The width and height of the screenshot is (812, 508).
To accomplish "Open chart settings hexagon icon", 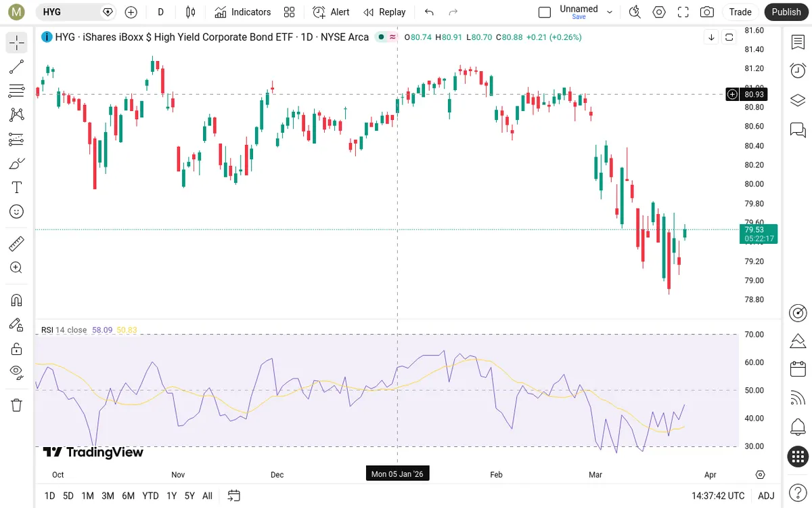I will click(659, 12).
